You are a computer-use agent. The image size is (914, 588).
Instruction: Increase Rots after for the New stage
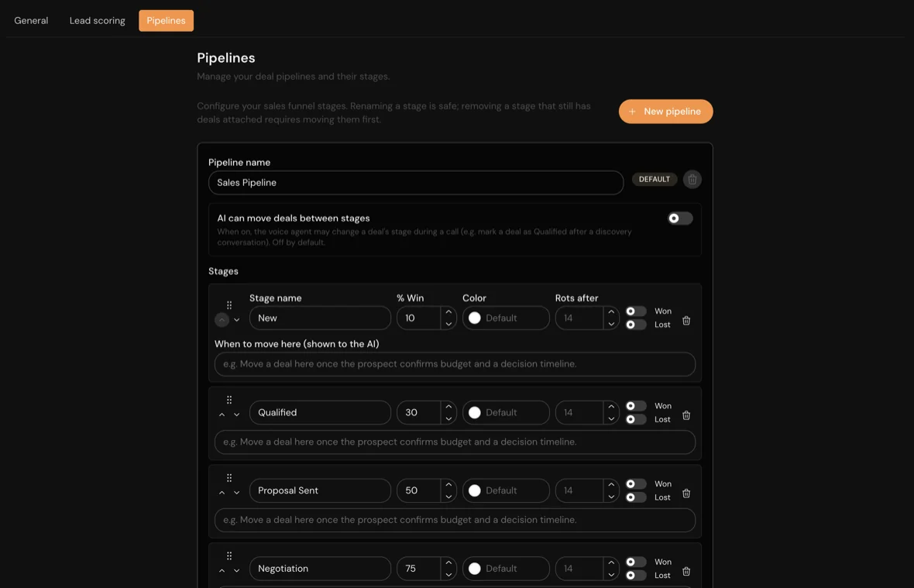pyautogui.click(x=611, y=311)
